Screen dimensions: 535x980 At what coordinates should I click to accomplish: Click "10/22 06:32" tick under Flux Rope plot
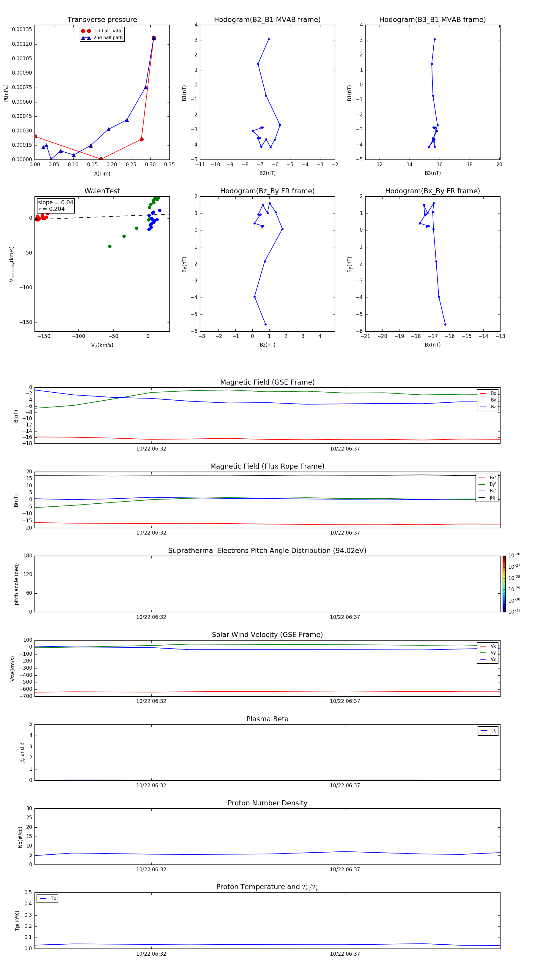click(x=151, y=533)
